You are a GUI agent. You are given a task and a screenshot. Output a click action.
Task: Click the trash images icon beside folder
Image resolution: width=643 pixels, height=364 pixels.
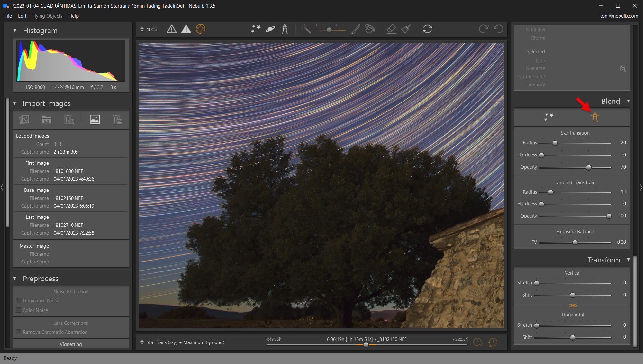[69, 120]
